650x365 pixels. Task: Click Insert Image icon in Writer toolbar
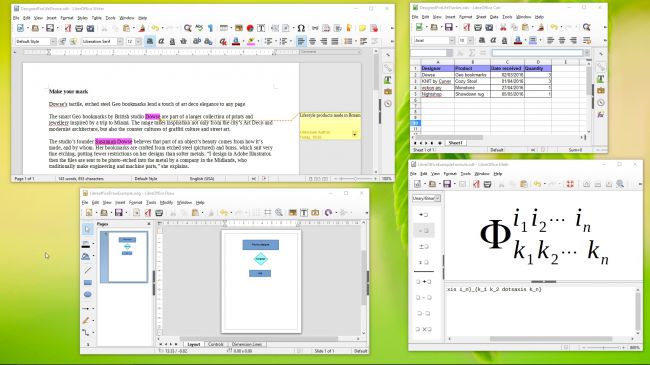tap(239, 28)
